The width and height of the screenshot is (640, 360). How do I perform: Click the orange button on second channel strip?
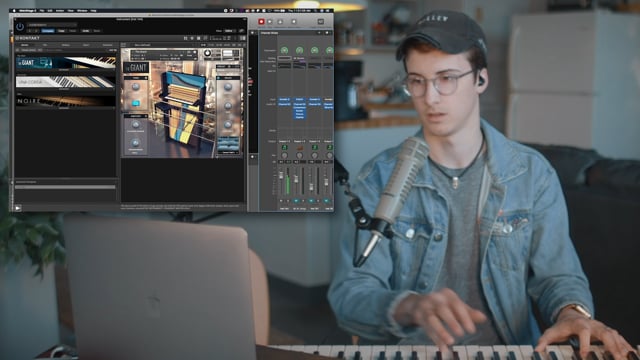pos(299,147)
